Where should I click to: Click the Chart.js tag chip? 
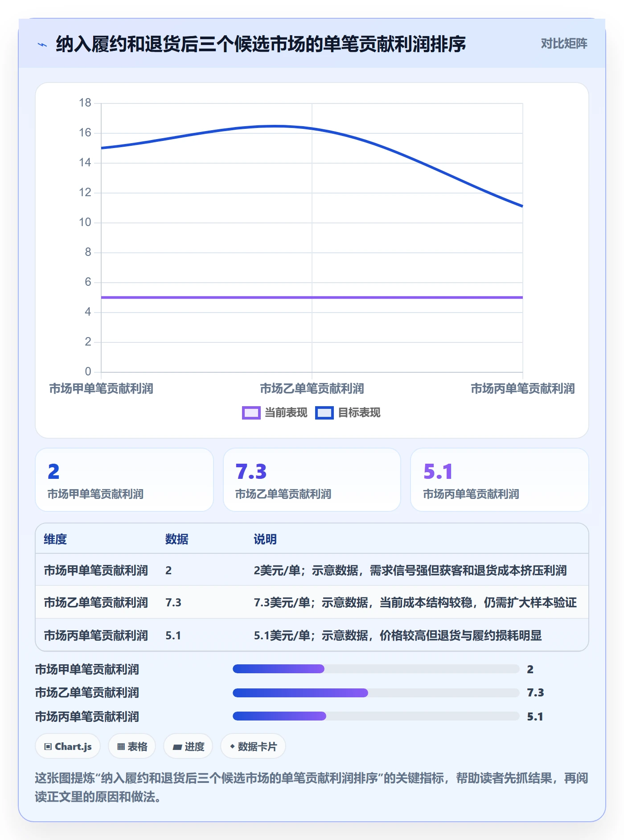click(68, 746)
